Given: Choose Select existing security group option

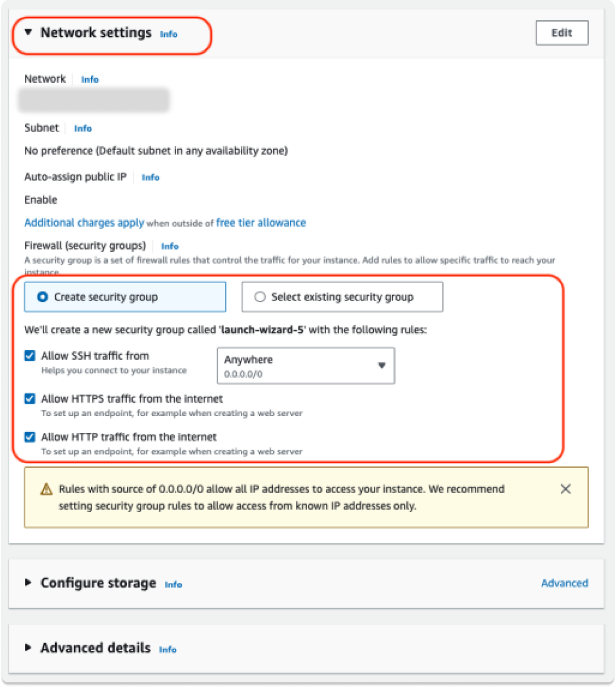Looking at the screenshot, I should coord(260,297).
